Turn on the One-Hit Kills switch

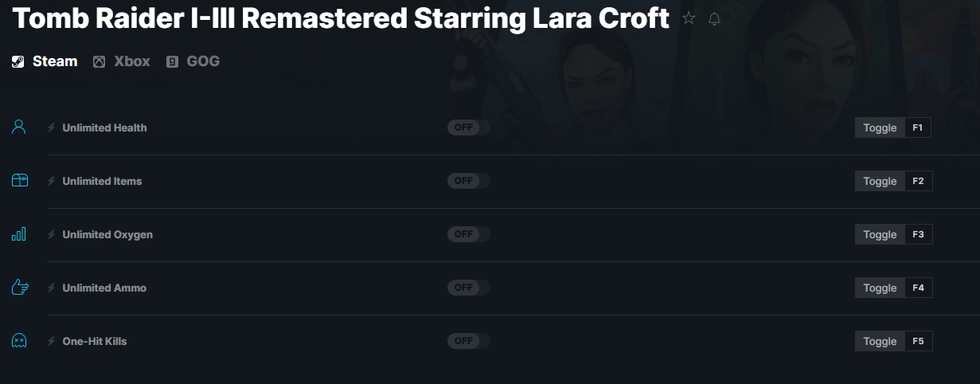tap(468, 341)
